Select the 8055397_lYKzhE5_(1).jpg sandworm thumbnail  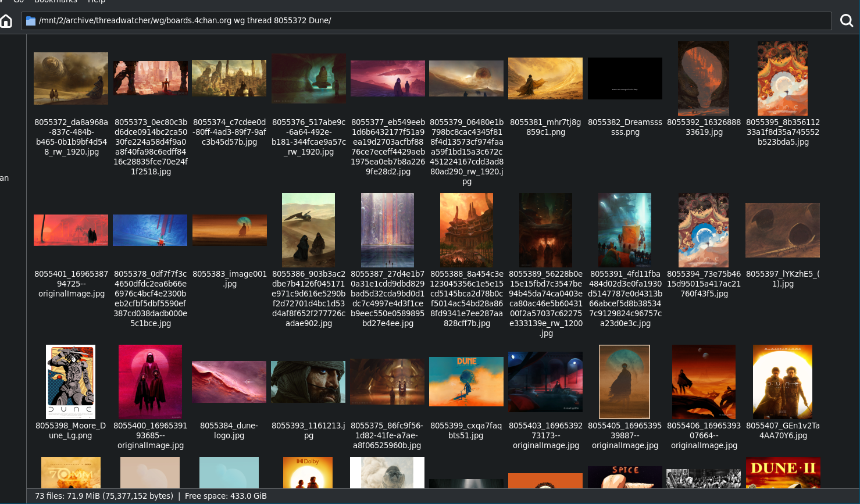(783, 230)
